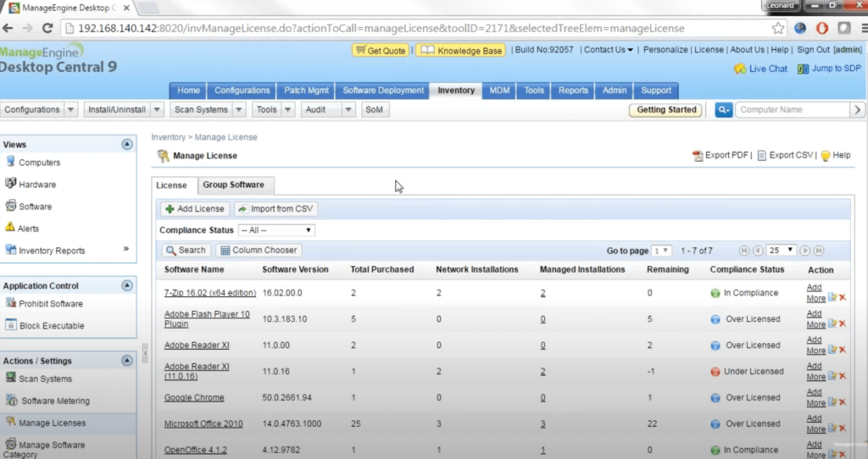Click the Export CSV icon
This screenshot has width=868, height=459.
762,156
